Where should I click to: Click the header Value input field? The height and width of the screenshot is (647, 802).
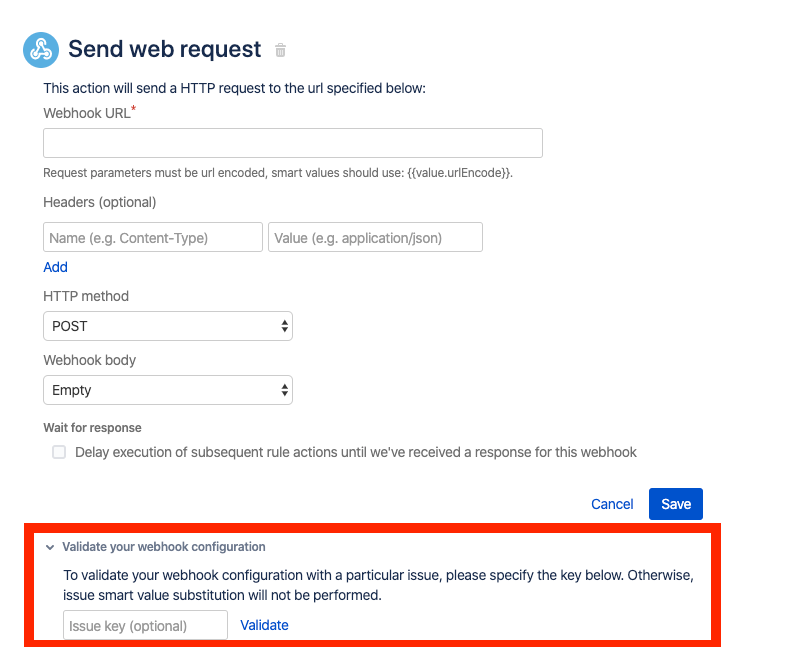pos(375,237)
